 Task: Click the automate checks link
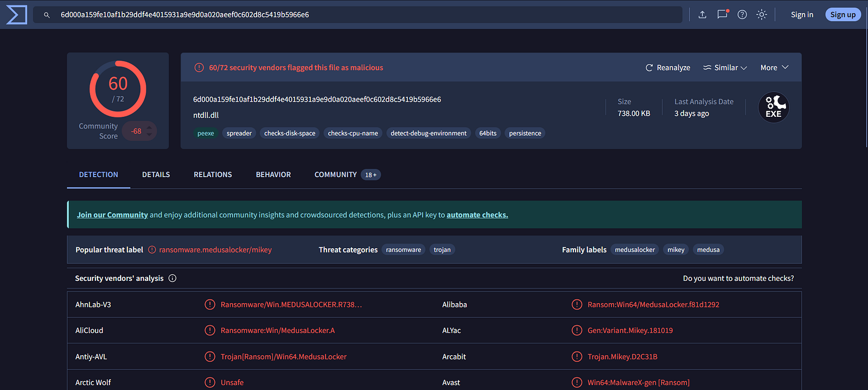pos(477,215)
